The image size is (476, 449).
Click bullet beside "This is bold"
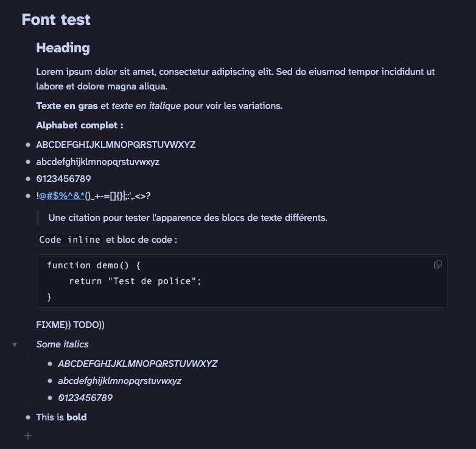click(x=28, y=417)
